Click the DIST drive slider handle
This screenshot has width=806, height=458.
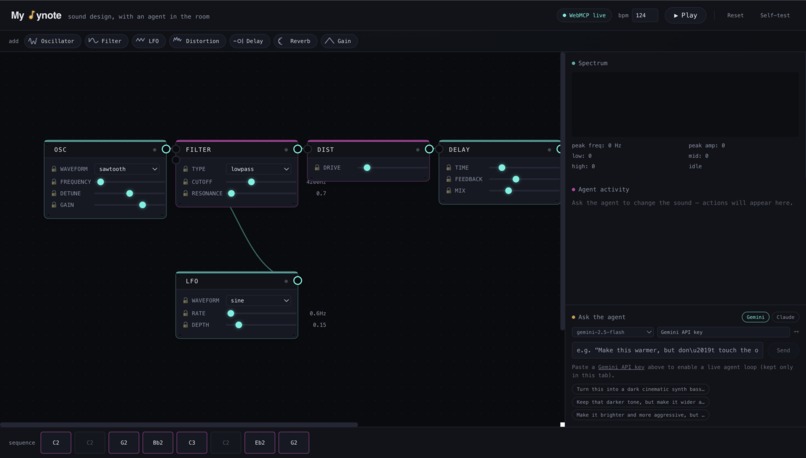[x=367, y=168]
